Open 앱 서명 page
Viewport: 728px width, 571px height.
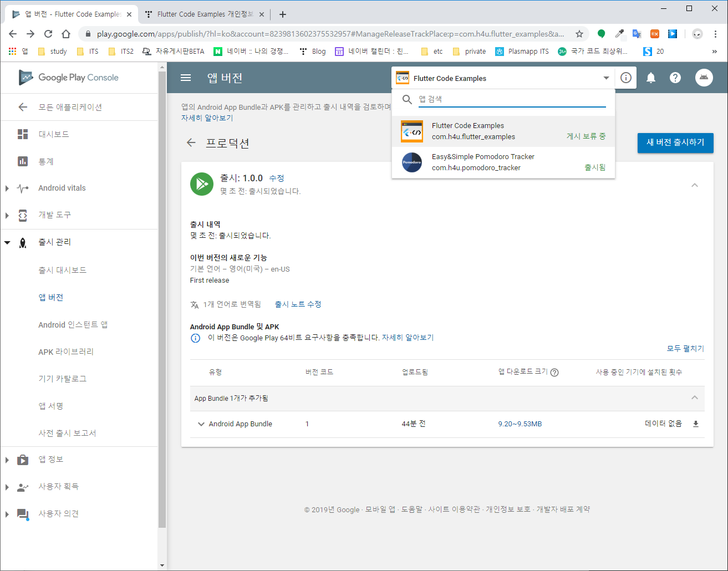[x=50, y=406]
